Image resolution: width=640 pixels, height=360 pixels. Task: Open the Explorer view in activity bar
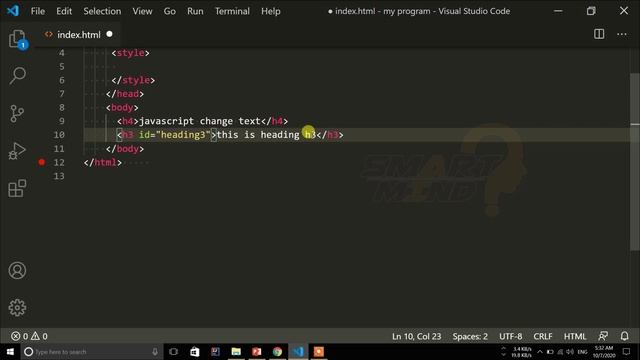[x=18, y=40]
